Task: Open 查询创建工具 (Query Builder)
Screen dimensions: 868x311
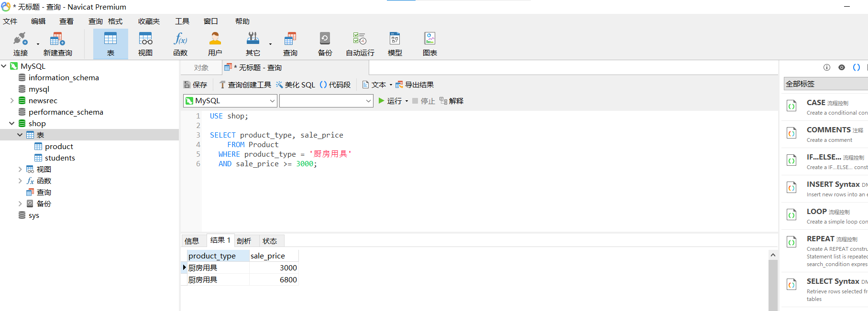Action: [245, 85]
